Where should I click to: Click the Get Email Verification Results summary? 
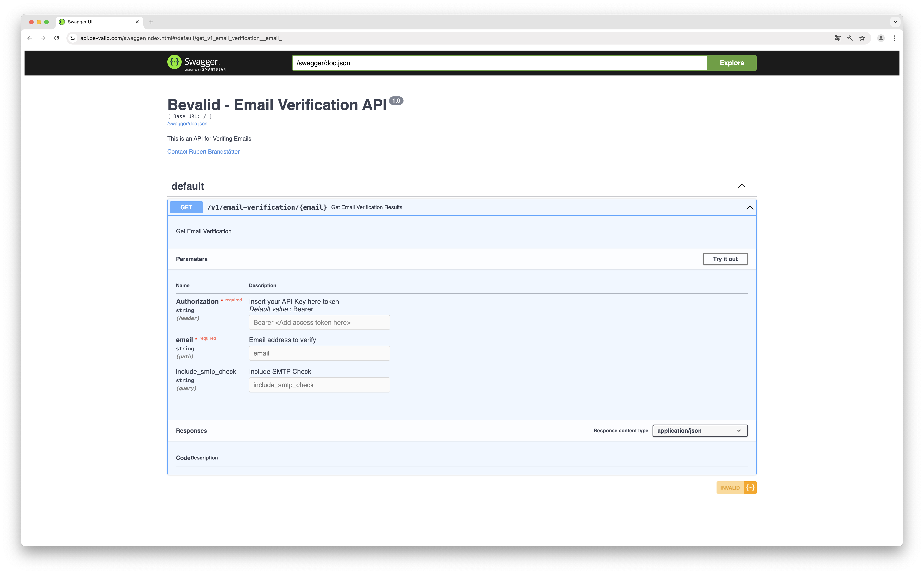367,207
